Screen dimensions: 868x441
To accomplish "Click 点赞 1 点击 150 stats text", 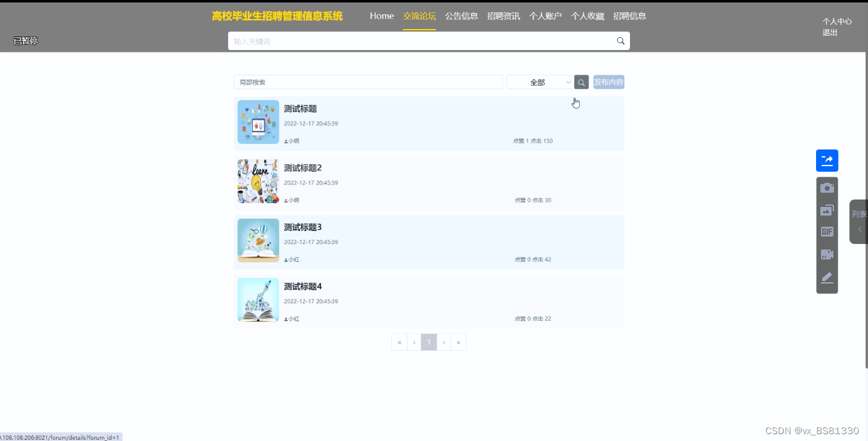I will tap(533, 141).
